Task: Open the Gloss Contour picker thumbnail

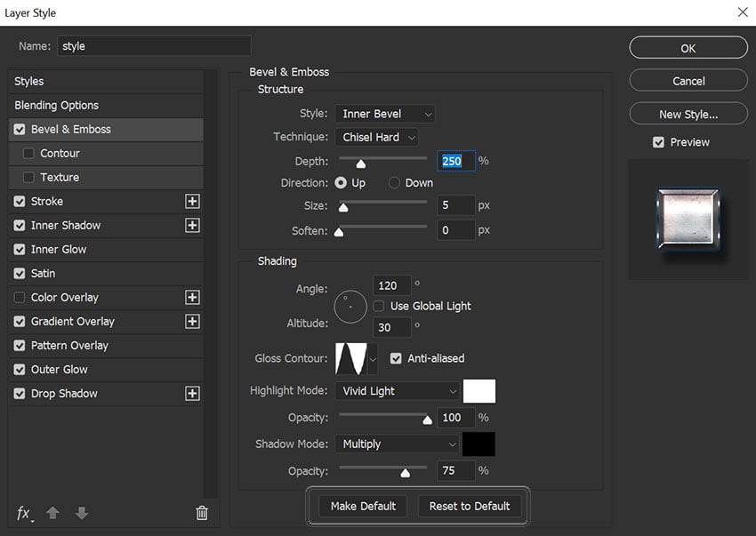Action: 352,358
